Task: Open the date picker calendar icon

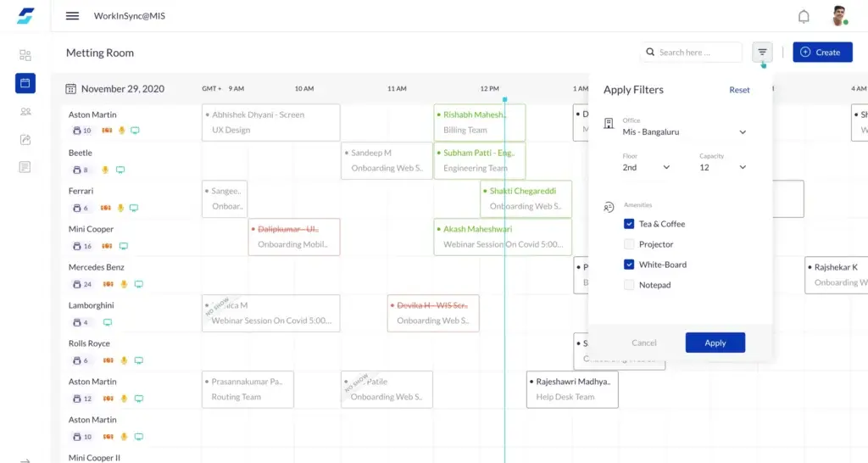Action: 71,88
